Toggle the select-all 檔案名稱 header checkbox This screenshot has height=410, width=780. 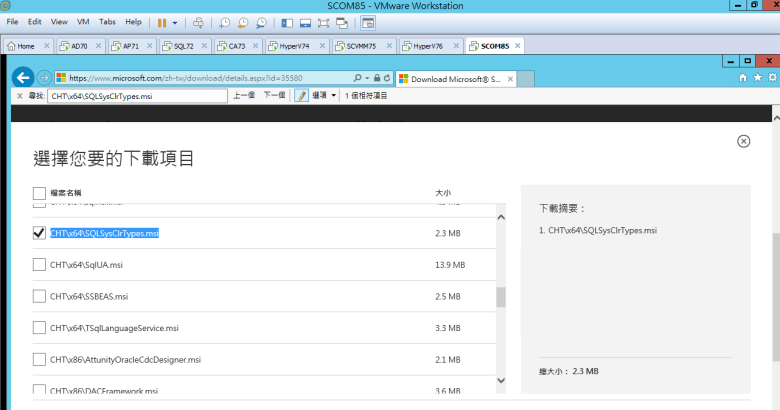(x=39, y=192)
